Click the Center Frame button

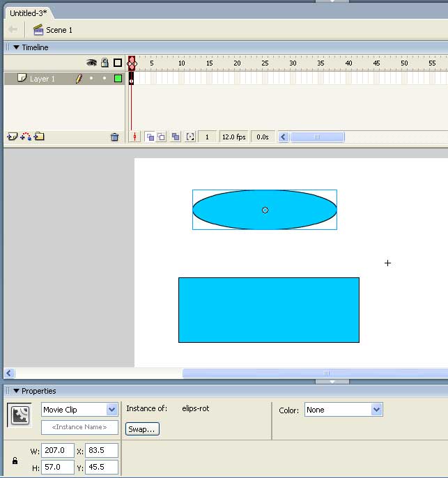point(135,137)
